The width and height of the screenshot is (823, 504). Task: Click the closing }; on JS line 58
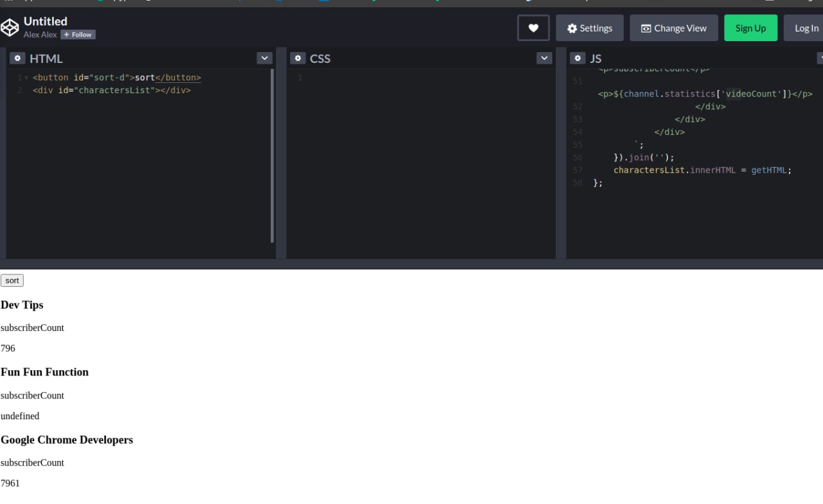pyautogui.click(x=598, y=183)
